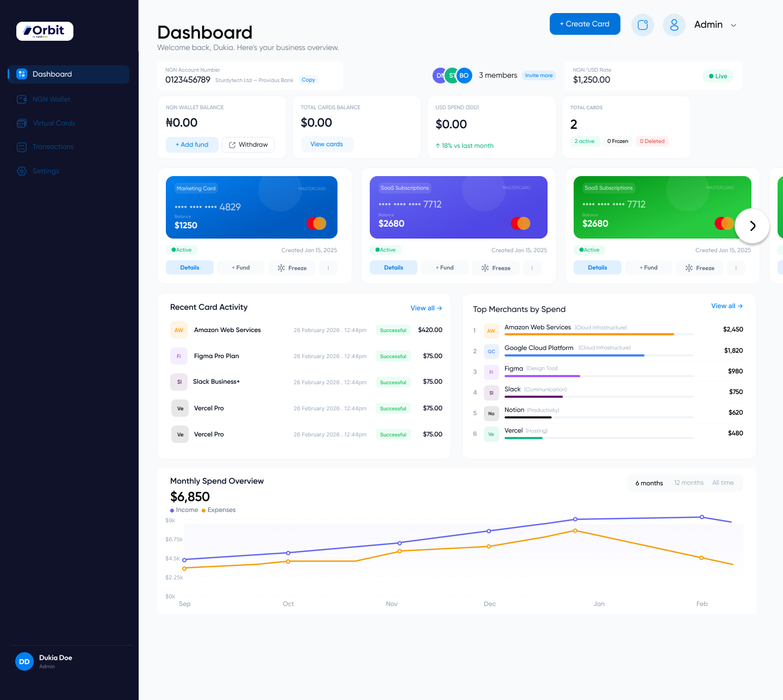Click the Orbit logo

tap(45, 31)
